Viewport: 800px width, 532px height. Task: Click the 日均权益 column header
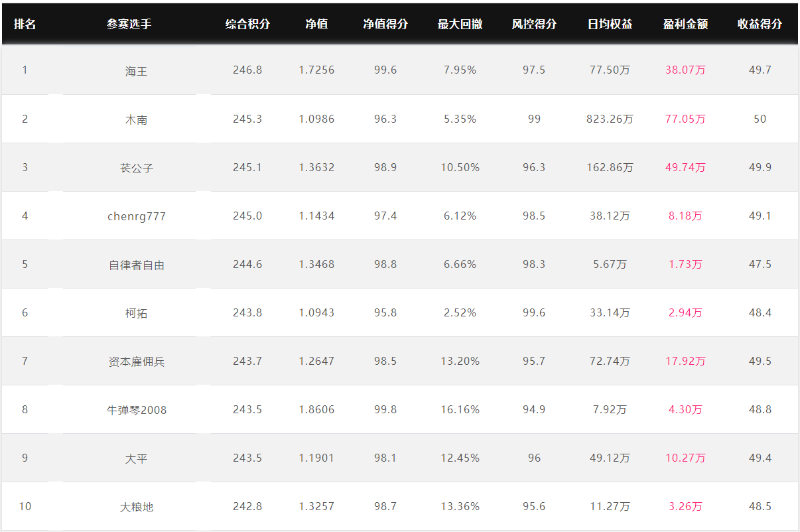coord(610,24)
